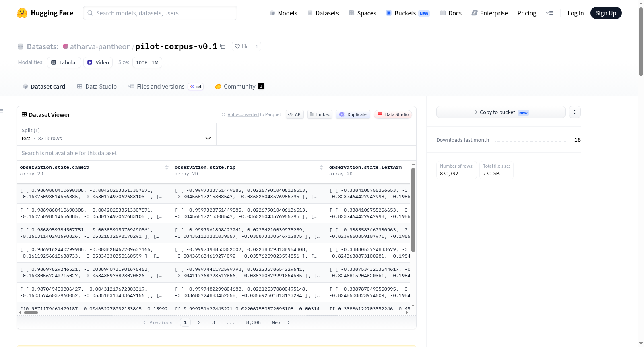Click the Video modality tag
The image size is (644, 347).
click(x=98, y=62)
